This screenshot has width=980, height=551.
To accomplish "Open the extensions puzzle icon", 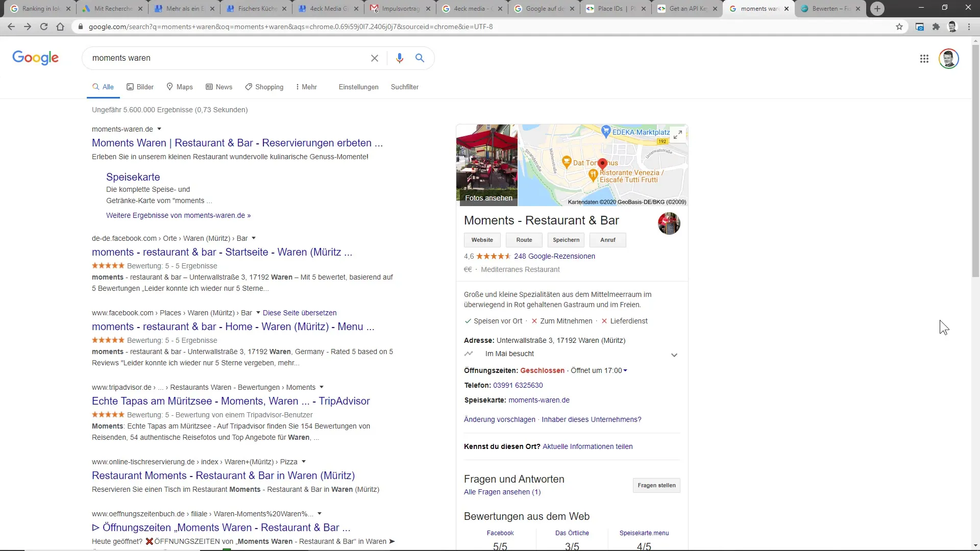I will 936,27.
